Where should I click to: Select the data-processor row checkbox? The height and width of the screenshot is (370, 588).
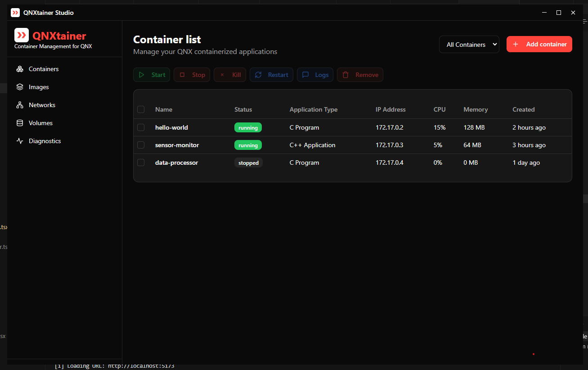(x=141, y=162)
